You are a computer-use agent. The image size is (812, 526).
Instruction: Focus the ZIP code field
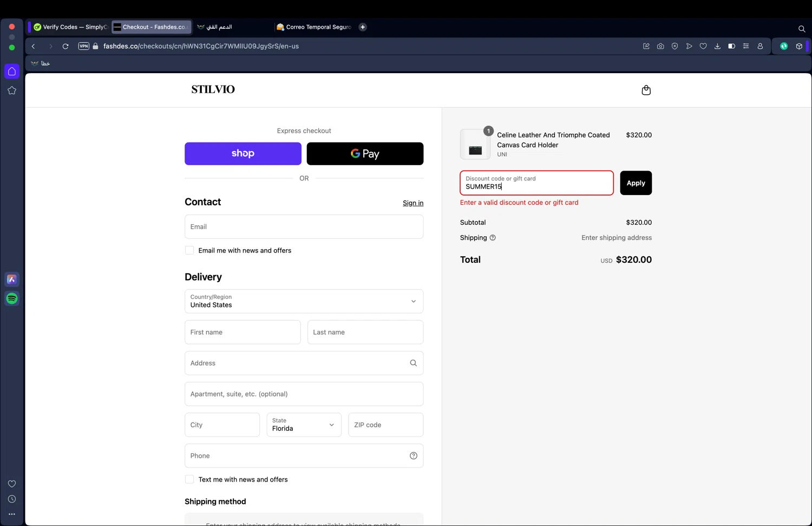386,425
